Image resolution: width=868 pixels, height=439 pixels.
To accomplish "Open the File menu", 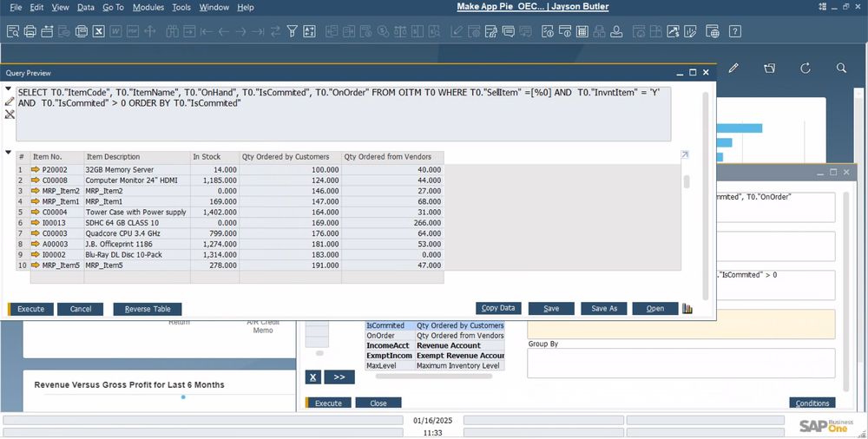I will click(x=16, y=7).
